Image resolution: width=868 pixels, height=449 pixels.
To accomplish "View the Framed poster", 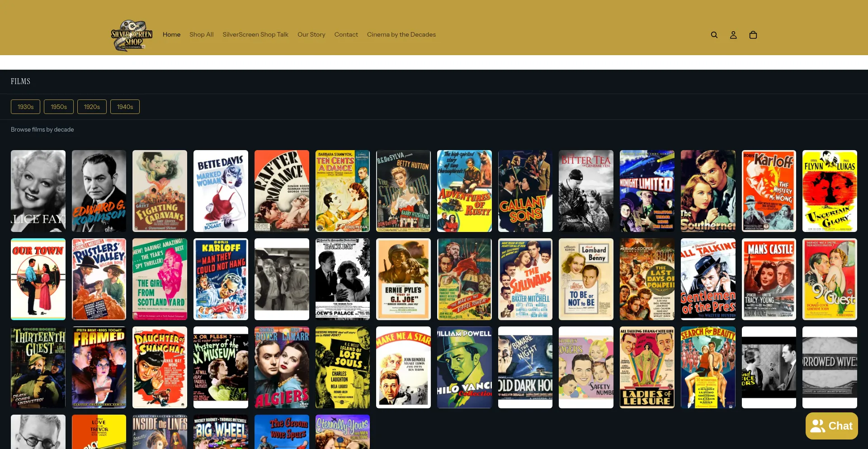I will pyautogui.click(x=99, y=367).
